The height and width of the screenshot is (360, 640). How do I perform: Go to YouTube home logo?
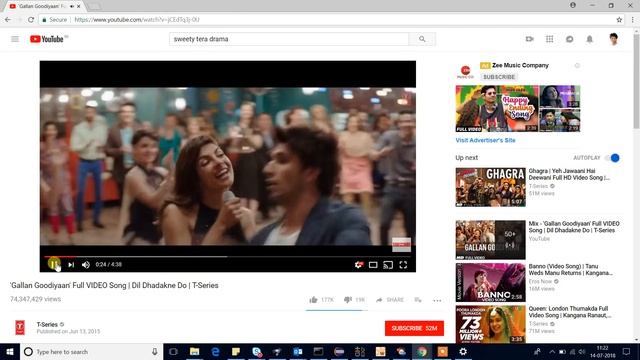coord(47,39)
